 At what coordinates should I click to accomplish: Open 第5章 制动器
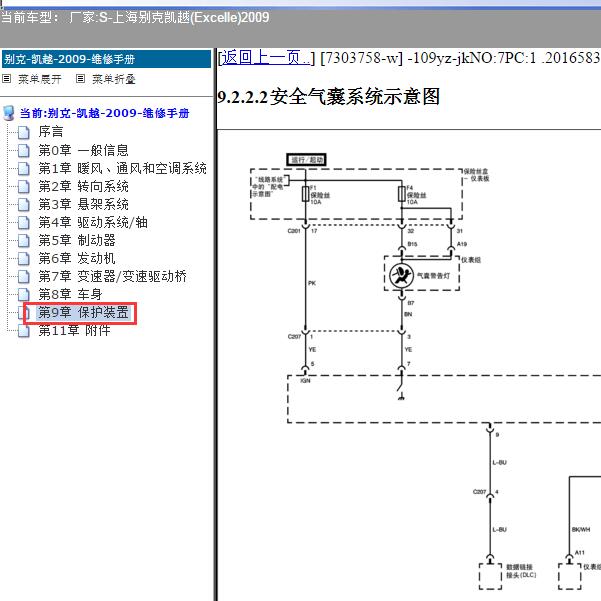[77, 240]
